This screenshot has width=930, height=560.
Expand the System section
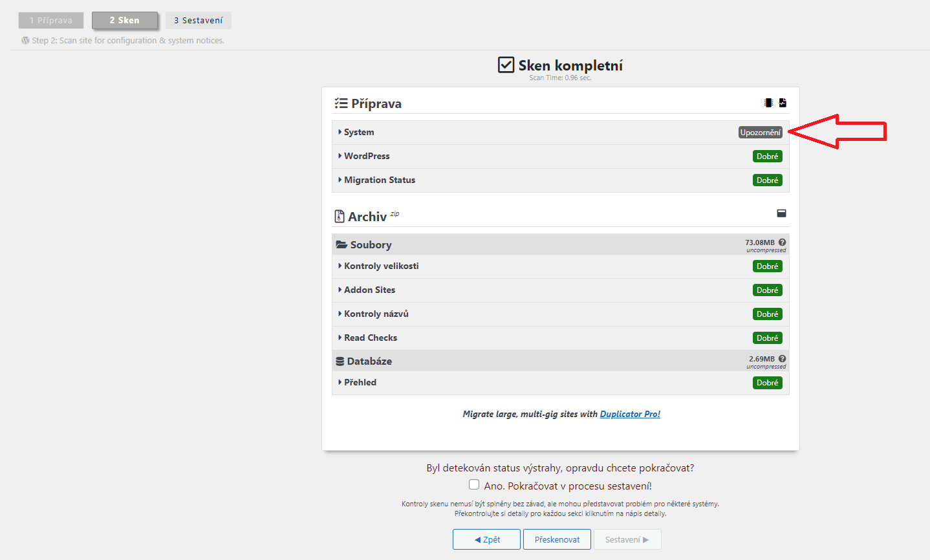358,132
